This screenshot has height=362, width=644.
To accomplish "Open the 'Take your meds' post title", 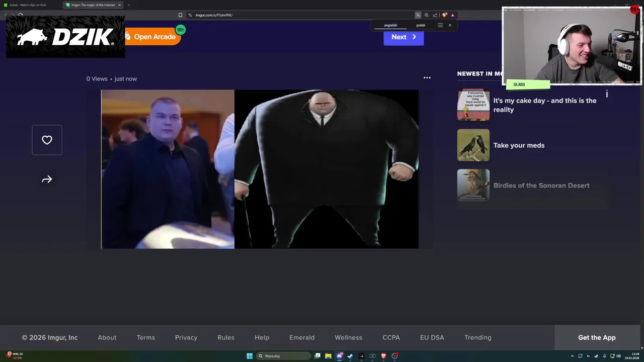I will (x=519, y=145).
